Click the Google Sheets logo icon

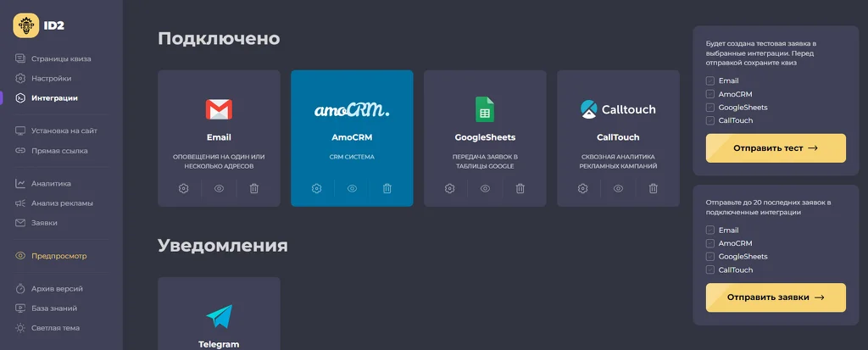tap(484, 109)
